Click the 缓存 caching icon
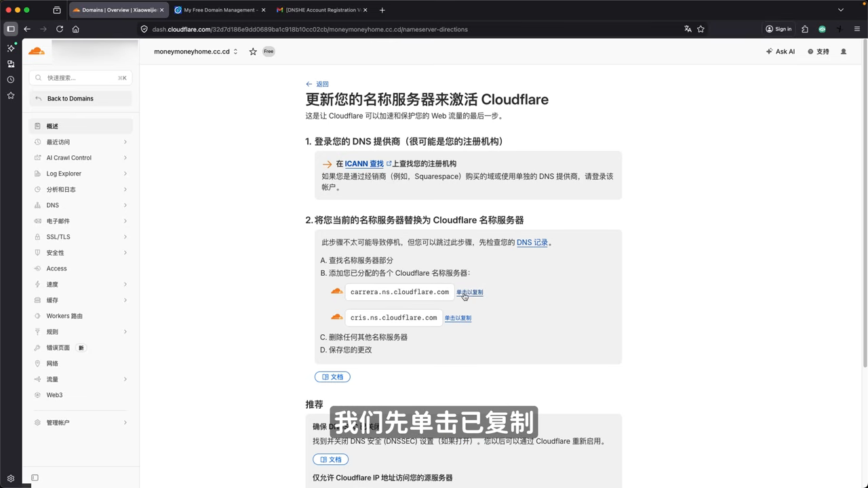 click(x=38, y=300)
